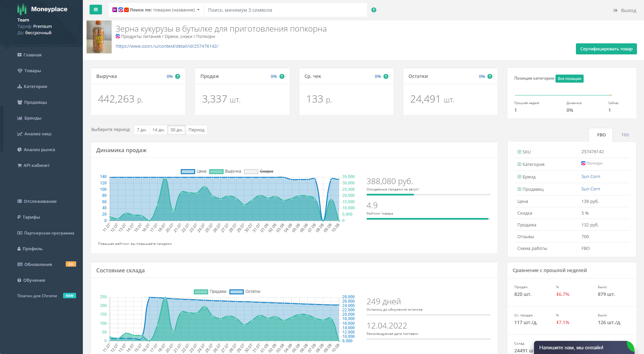Image resolution: width=644 pixels, height=354 pixels.
Task: Select the 7 дн. period tab
Action: click(x=142, y=130)
